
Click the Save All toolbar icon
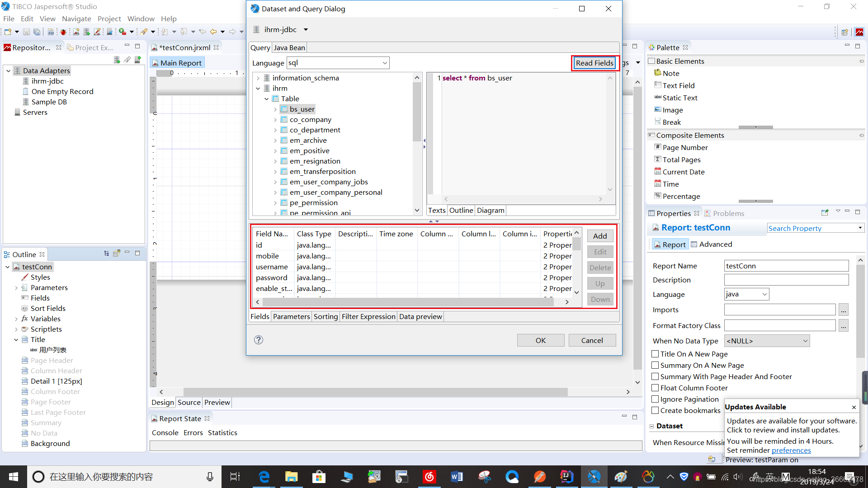(x=37, y=32)
